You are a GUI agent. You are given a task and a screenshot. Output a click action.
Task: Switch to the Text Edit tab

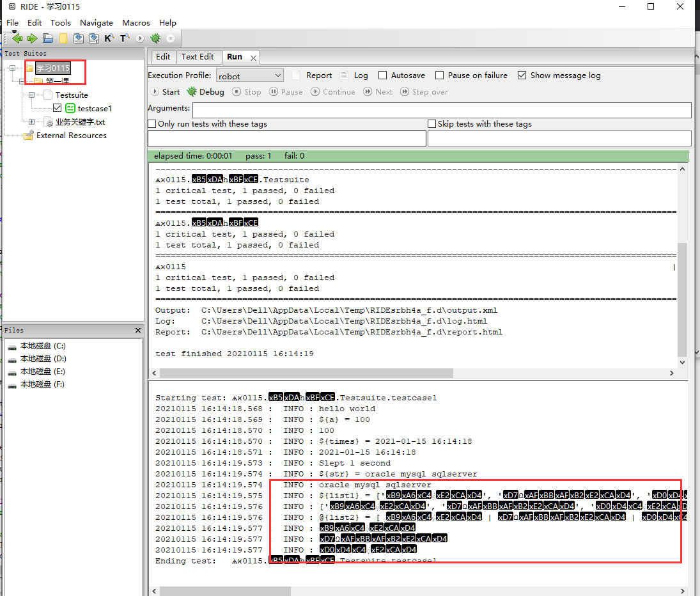click(x=198, y=57)
